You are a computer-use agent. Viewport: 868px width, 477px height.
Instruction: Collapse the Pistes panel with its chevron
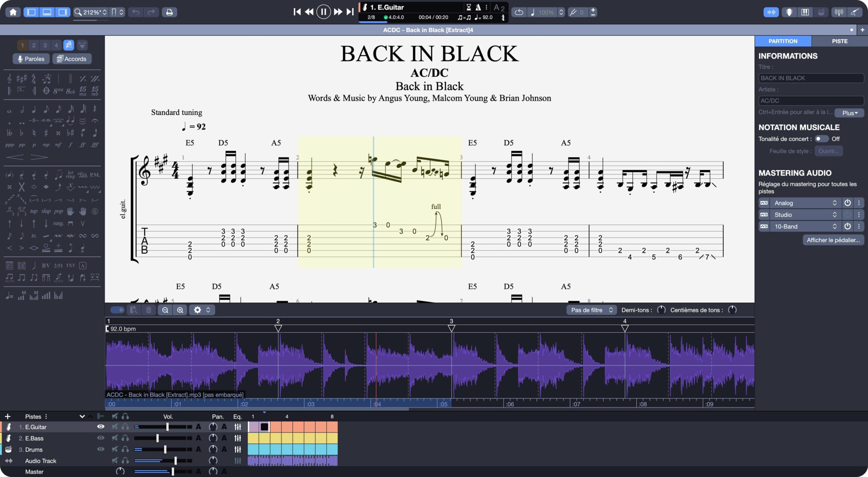[83, 416]
